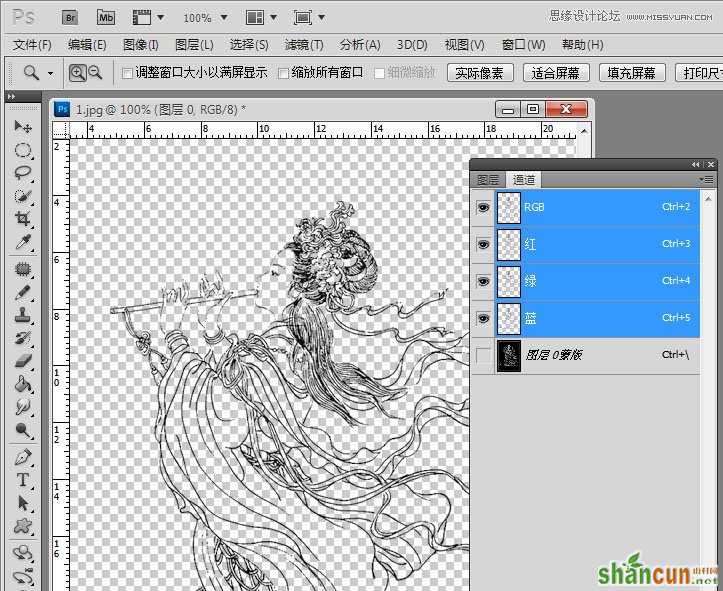Open the 帮助(H) menu
The image size is (723, 591).
pyautogui.click(x=582, y=45)
